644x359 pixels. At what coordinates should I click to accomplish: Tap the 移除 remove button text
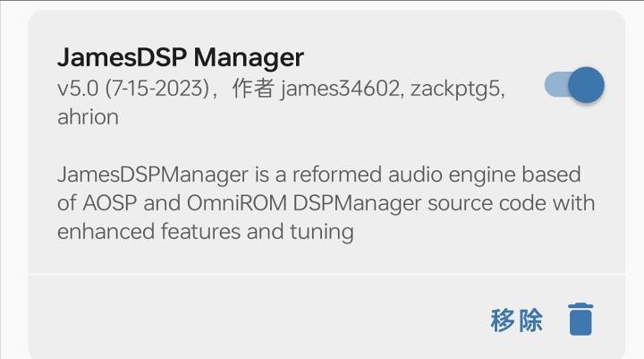point(516,320)
